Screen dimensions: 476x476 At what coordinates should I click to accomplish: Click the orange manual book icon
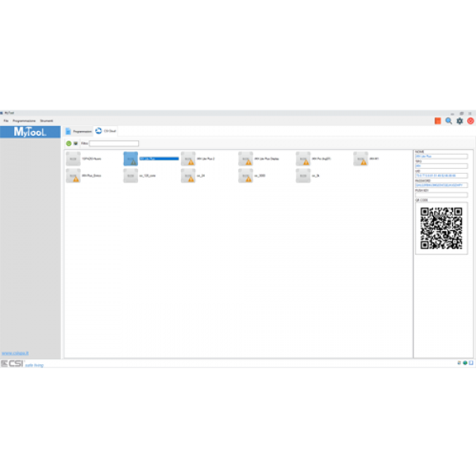437,121
